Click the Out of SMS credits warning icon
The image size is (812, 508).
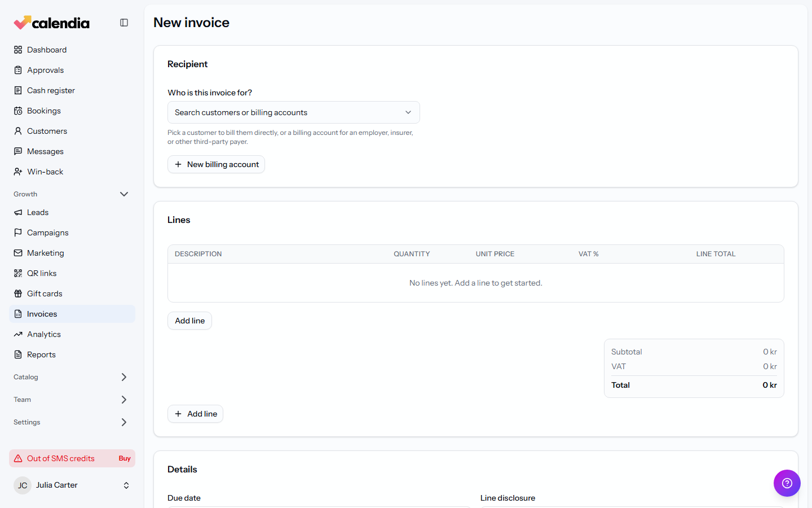[18, 458]
